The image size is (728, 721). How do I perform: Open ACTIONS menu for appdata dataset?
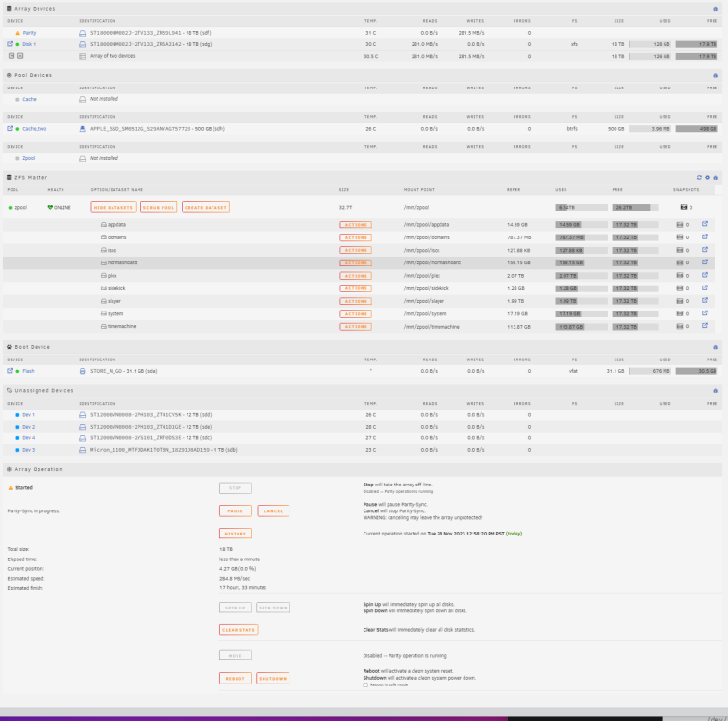click(356, 225)
